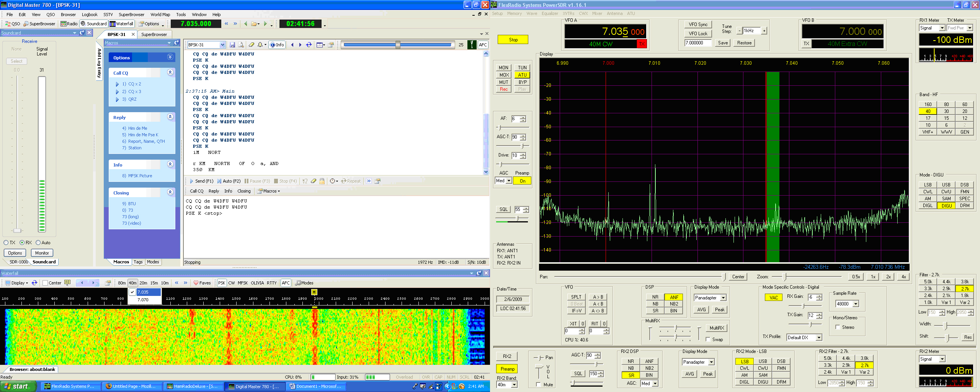Image resolution: width=980 pixels, height=392 pixels.
Task: Select the TX radio button
Action: click(6, 243)
